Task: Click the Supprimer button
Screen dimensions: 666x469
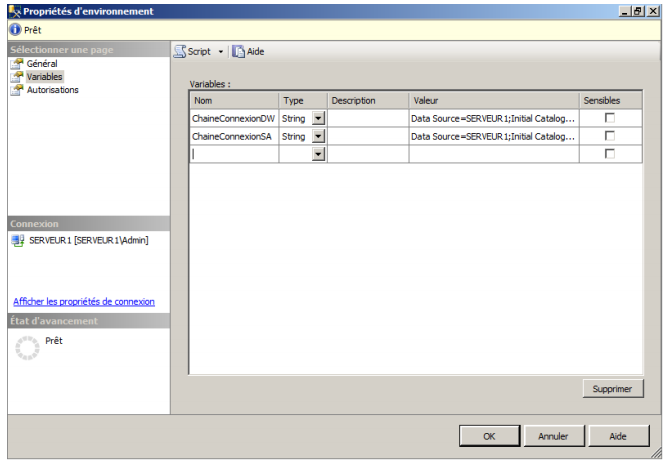Action: (612, 389)
